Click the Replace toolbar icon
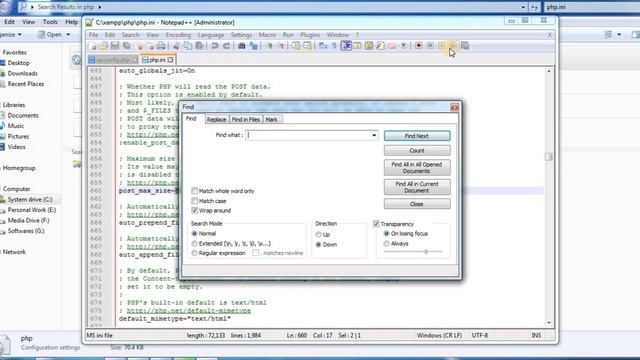This screenshot has width=640, height=360. [254, 46]
